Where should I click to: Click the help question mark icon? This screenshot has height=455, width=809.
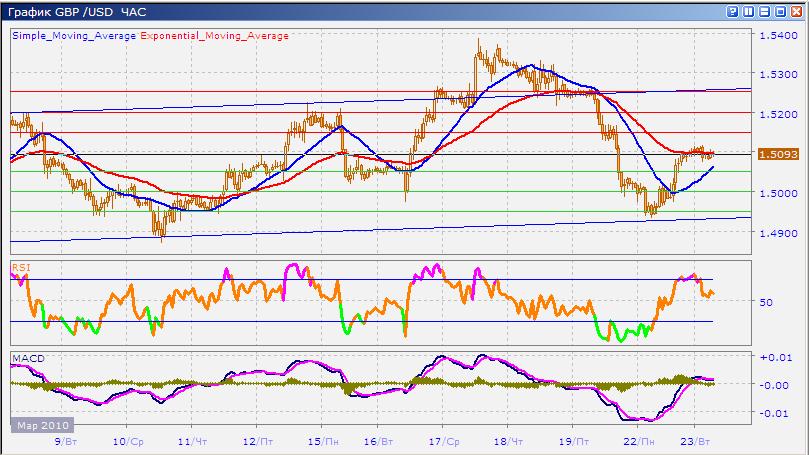(734, 12)
